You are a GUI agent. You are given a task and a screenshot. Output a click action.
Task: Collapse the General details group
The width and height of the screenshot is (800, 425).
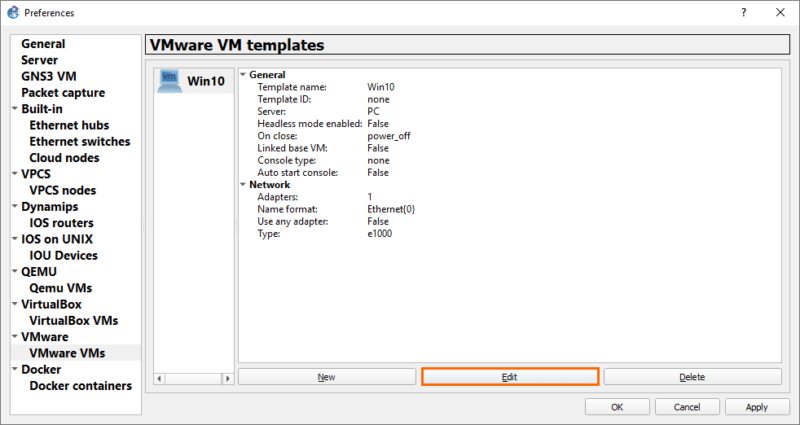243,74
